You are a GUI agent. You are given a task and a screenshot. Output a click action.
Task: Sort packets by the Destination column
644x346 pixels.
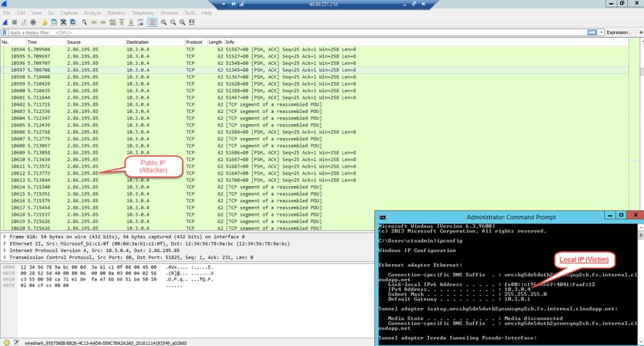155,42
